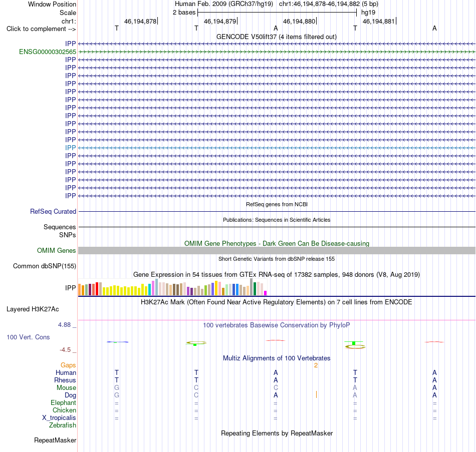Image resolution: width=476 pixels, height=452 pixels.
Task: Click the GTEx Gene Expression title
Action: 277,274
